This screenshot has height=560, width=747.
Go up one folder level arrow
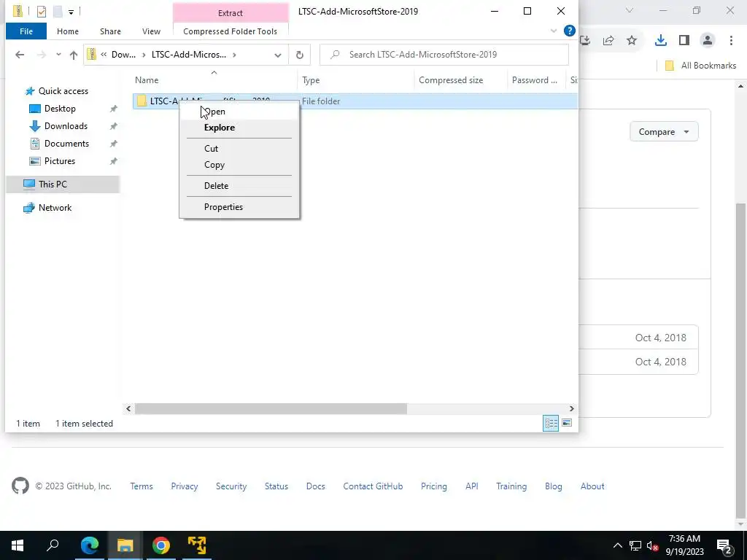point(74,55)
